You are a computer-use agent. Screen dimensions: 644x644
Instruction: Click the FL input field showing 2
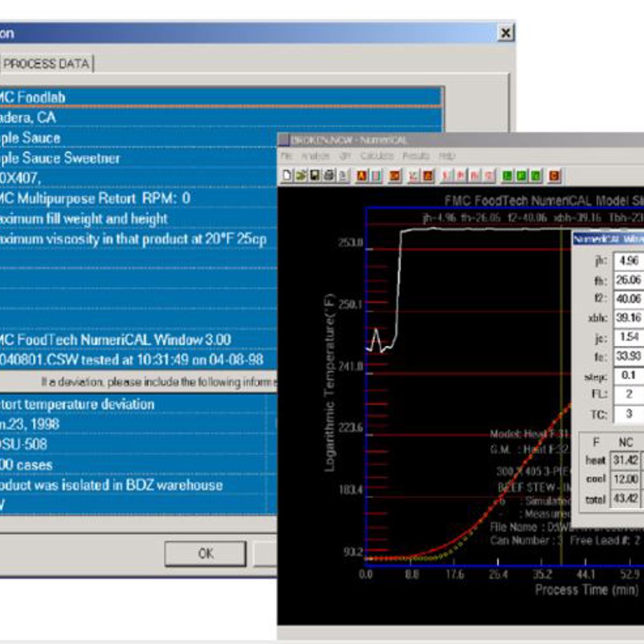628,394
